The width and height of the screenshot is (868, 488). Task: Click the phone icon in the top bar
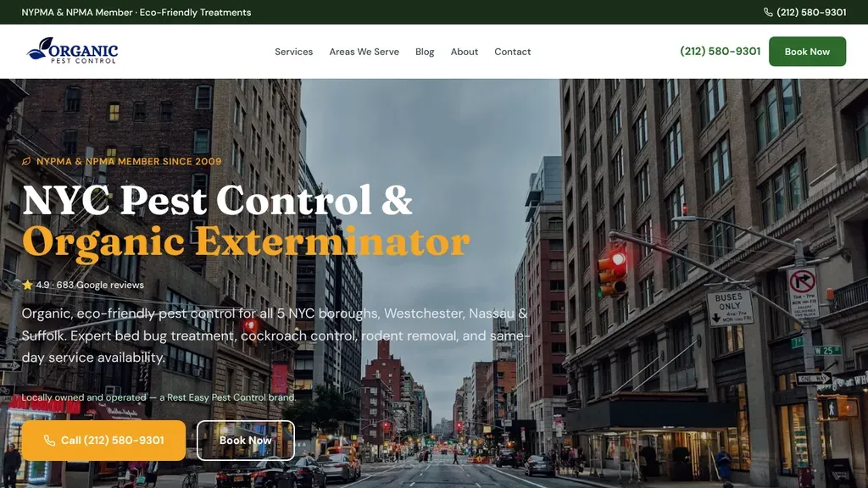pos(768,12)
